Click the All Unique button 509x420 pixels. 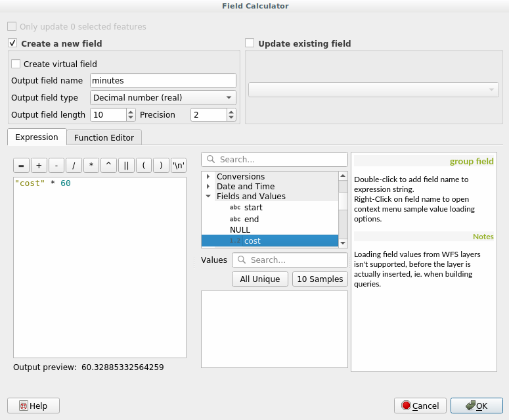[259, 279]
